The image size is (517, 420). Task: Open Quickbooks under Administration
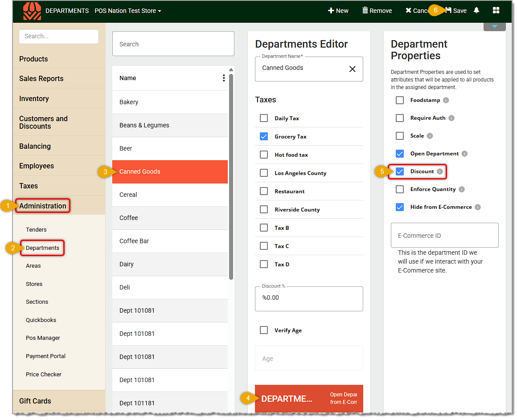pos(41,320)
